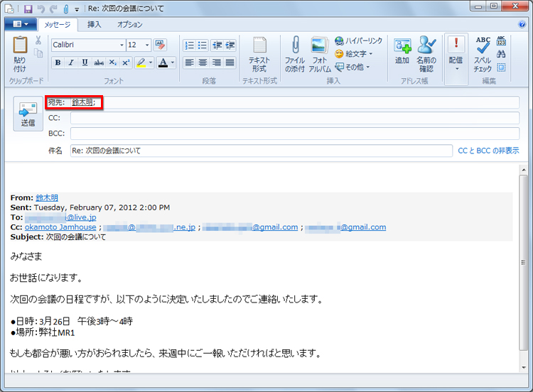Click the Help question mark icon

(x=522, y=24)
